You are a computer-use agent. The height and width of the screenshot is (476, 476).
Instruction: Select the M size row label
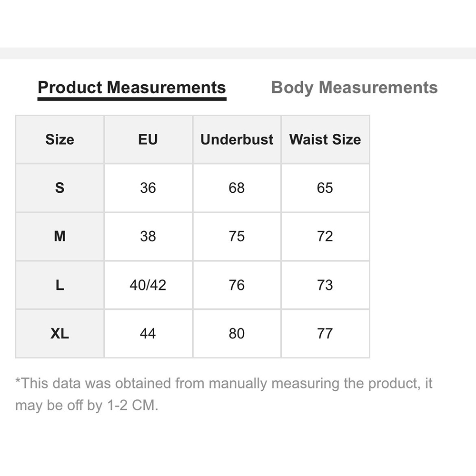click(x=60, y=237)
